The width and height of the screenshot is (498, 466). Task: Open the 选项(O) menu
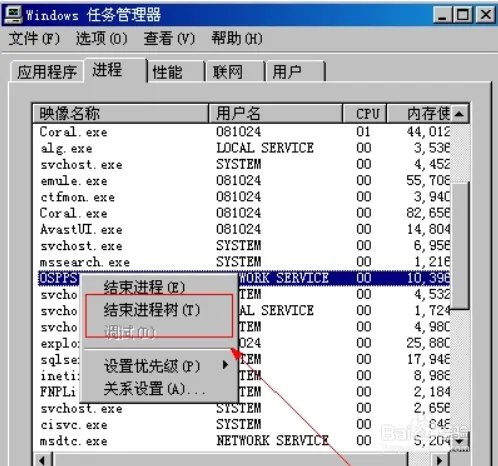pos(102,38)
